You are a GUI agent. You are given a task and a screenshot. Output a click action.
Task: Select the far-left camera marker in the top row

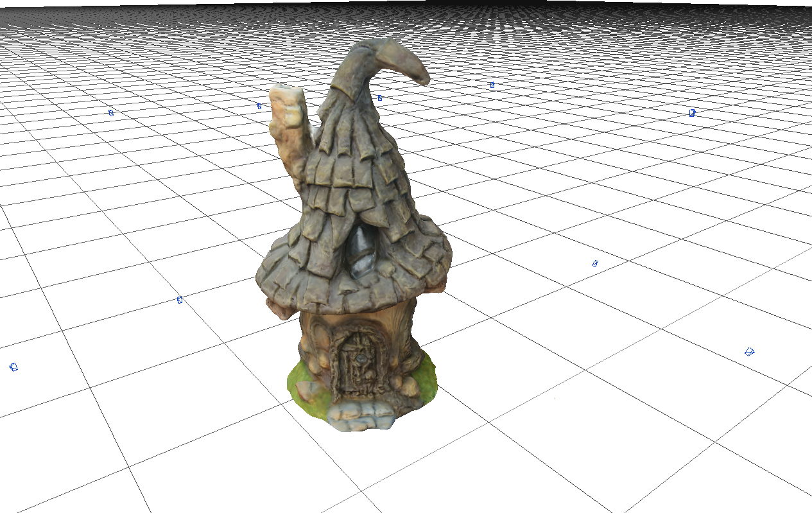[x=111, y=113]
